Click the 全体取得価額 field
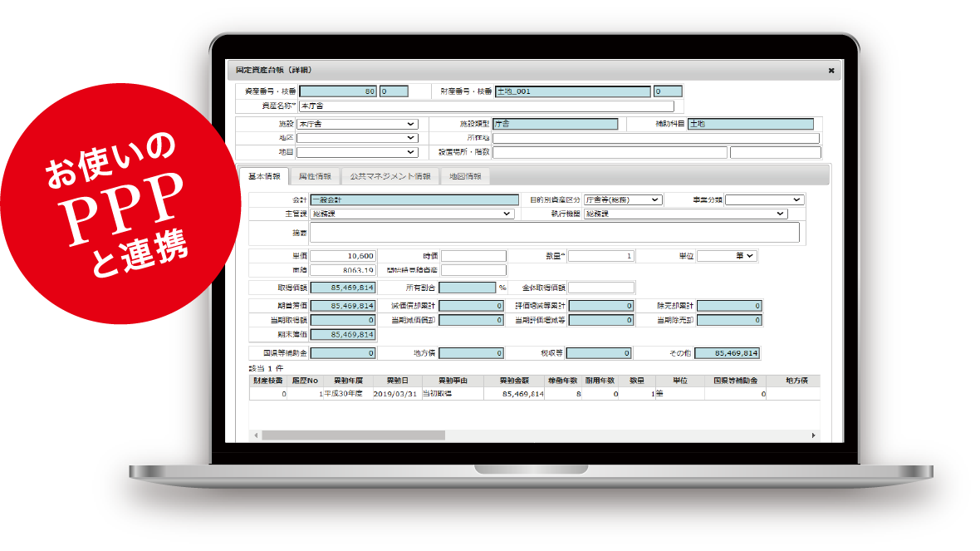The width and height of the screenshot is (980, 551). pyautogui.click(x=601, y=288)
